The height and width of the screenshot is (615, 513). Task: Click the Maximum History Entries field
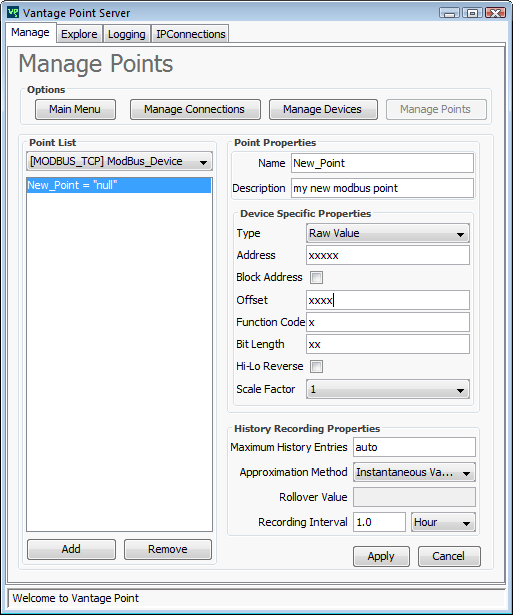click(414, 447)
